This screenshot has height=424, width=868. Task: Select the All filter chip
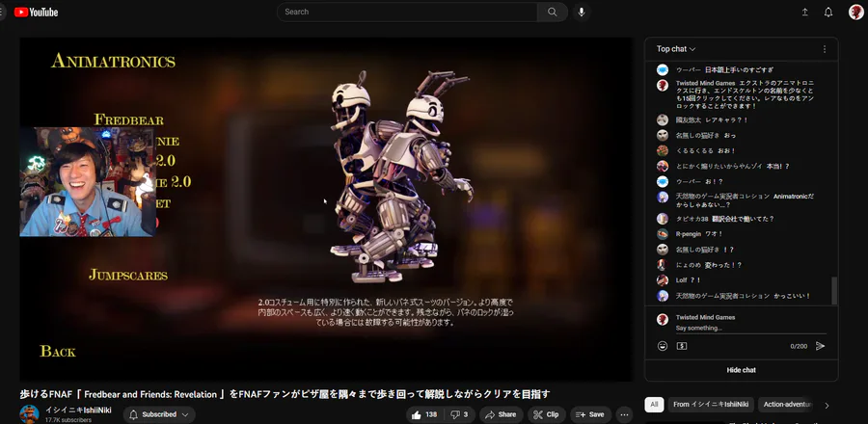(654, 405)
